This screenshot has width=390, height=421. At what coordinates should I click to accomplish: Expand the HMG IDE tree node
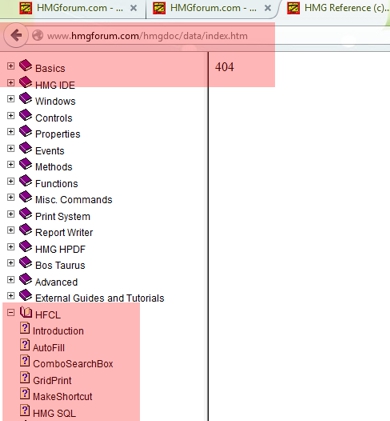tap(11, 82)
